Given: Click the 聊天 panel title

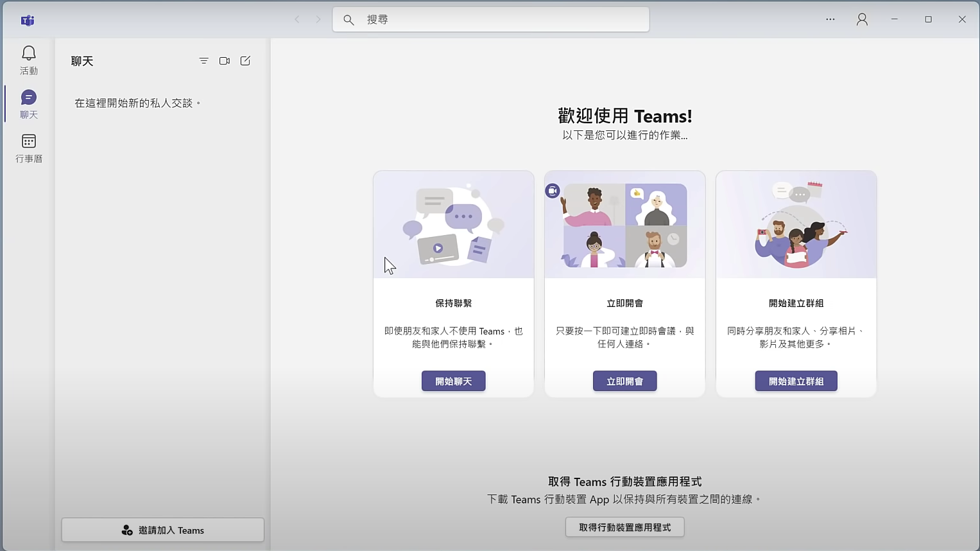Looking at the screenshot, I should coord(82,61).
